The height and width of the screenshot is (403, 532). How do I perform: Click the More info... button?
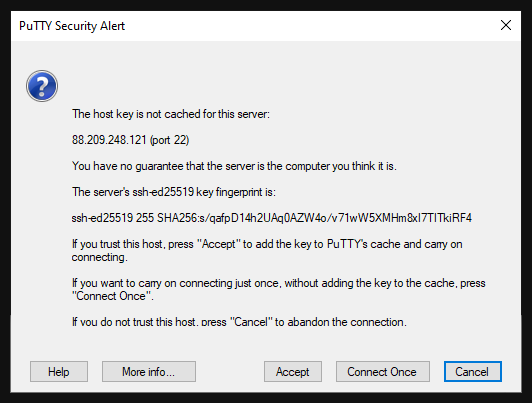149,372
